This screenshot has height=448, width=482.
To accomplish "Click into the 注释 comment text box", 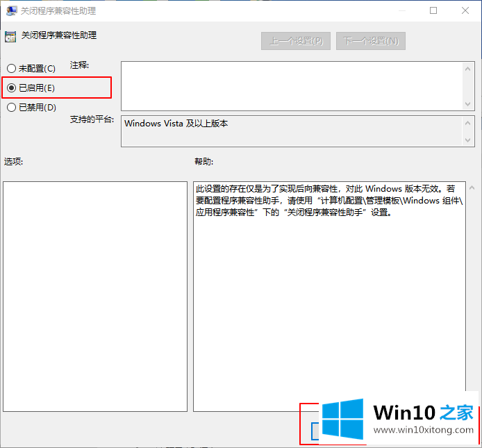I will [292, 86].
